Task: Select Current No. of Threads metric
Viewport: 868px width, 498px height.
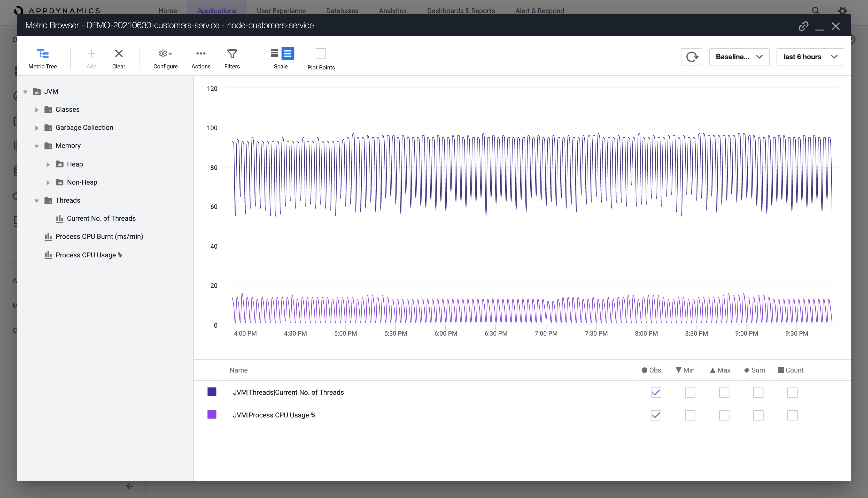Action: tap(101, 219)
